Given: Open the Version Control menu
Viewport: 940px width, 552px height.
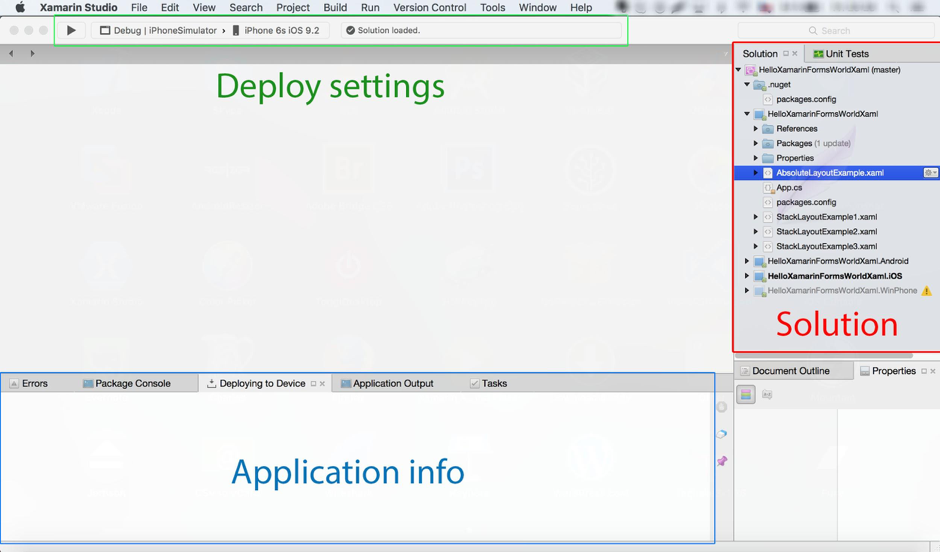Looking at the screenshot, I should [430, 7].
